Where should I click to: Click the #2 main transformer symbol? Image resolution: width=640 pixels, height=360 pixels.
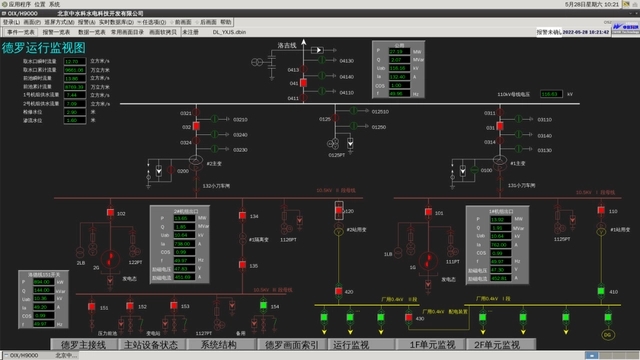pos(196,162)
